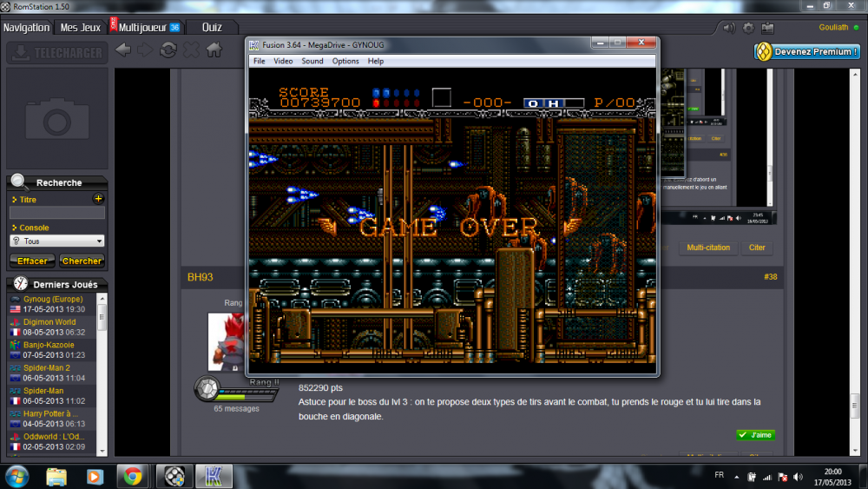Click the Gouliath username
This screenshot has width=868, height=489.
833,27
